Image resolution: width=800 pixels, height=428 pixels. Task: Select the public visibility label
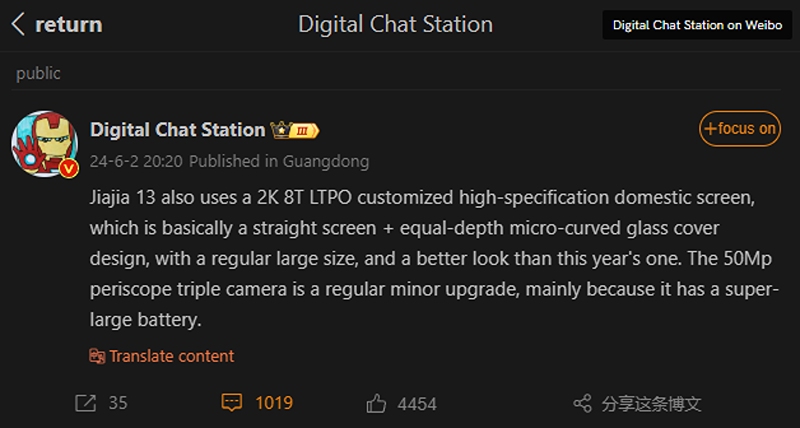[x=38, y=73]
